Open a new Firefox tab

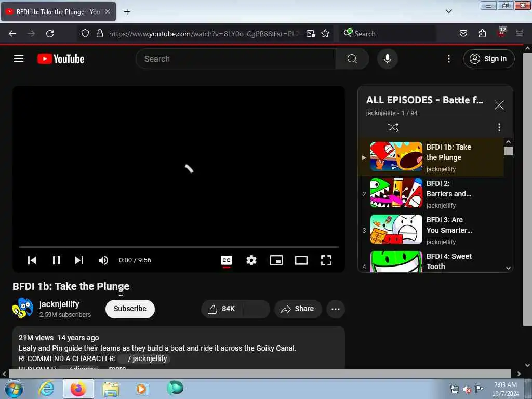tap(127, 12)
